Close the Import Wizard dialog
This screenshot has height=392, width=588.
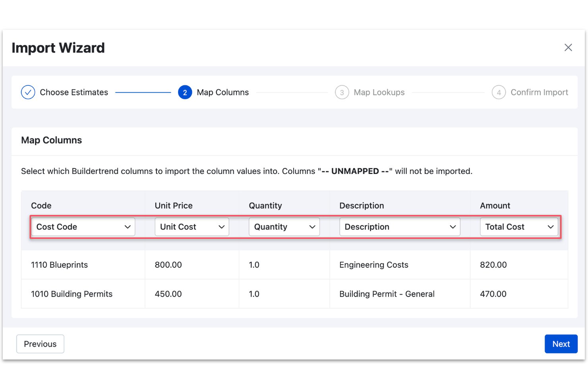click(x=568, y=48)
